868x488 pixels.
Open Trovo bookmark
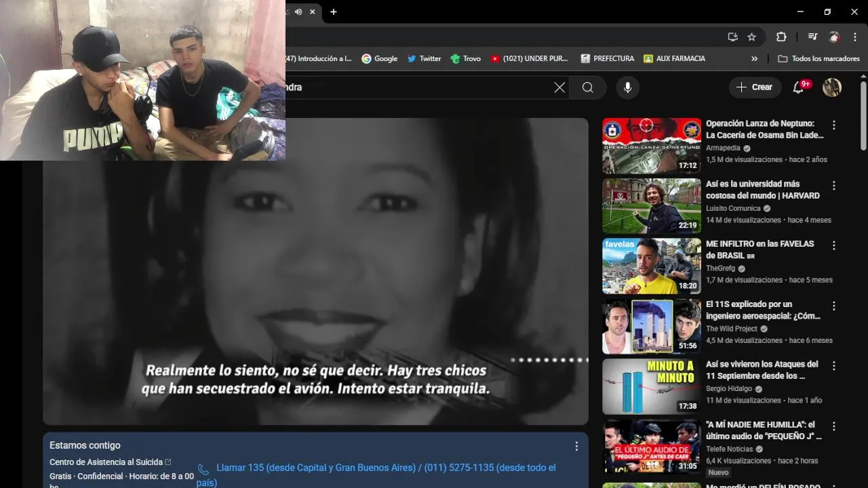tap(466, 59)
